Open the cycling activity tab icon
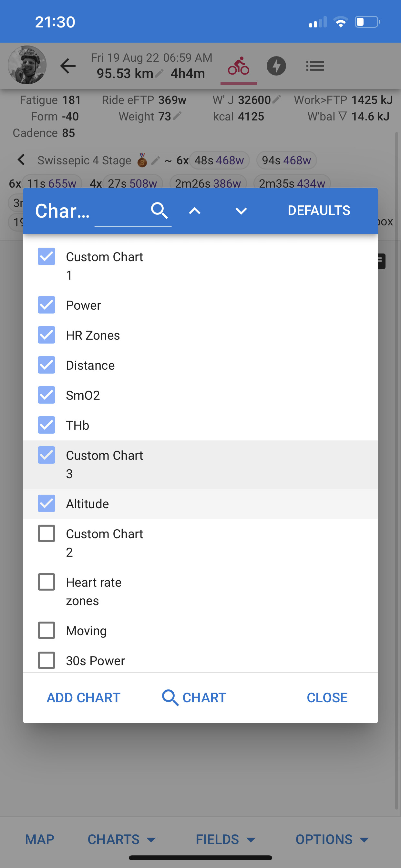The height and width of the screenshot is (868, 401). (x=239, y=66)
